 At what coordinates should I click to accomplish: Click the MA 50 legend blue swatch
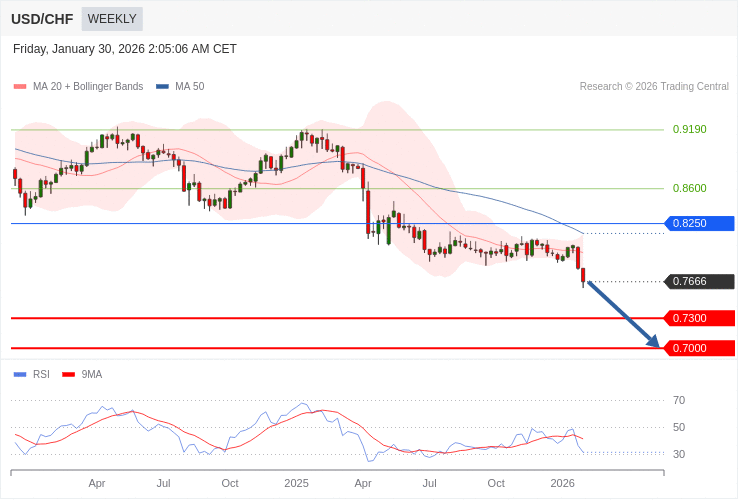[x=162, y=87]
